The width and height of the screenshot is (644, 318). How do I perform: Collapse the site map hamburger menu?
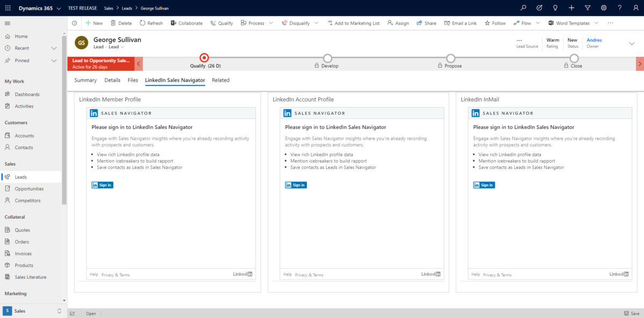pos(8,23)
